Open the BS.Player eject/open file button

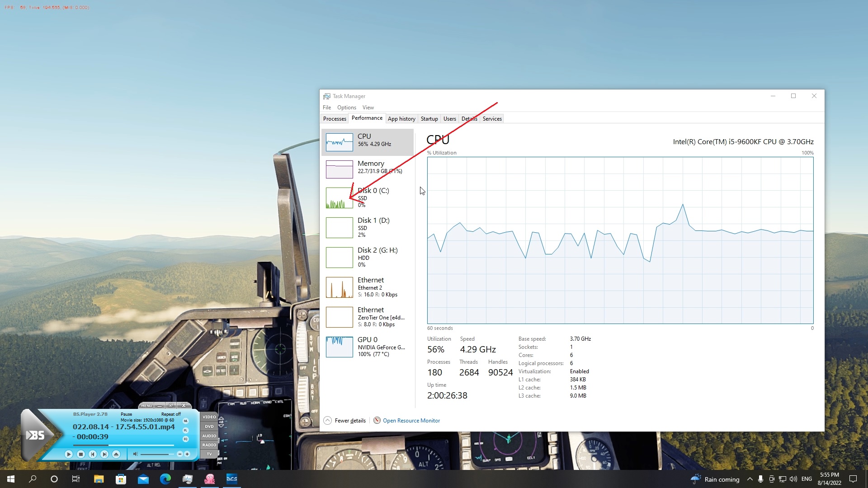[116, 454]
